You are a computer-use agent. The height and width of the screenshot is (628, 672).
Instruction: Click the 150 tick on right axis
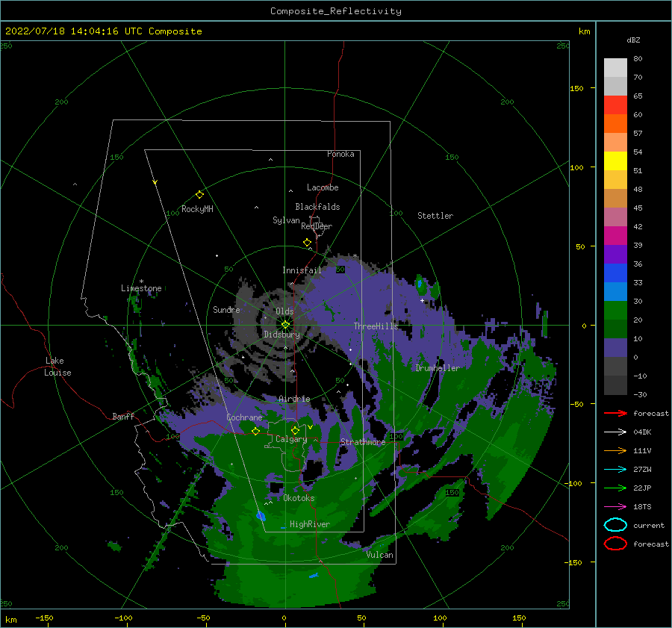[x=576, y=88]
